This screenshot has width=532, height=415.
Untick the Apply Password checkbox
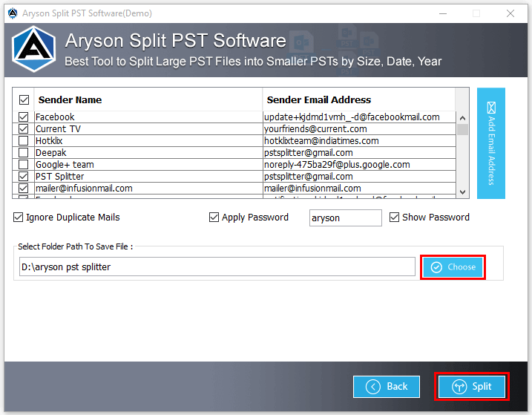(x=214, y=217)
